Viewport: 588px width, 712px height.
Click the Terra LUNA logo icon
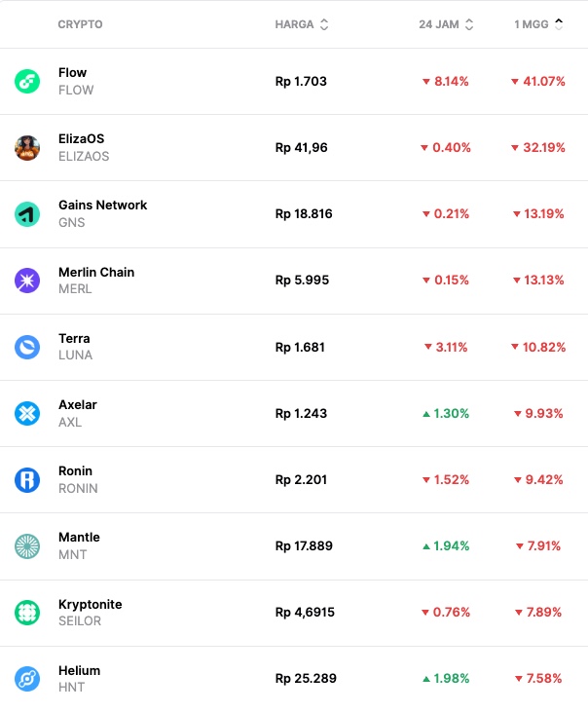27,347
